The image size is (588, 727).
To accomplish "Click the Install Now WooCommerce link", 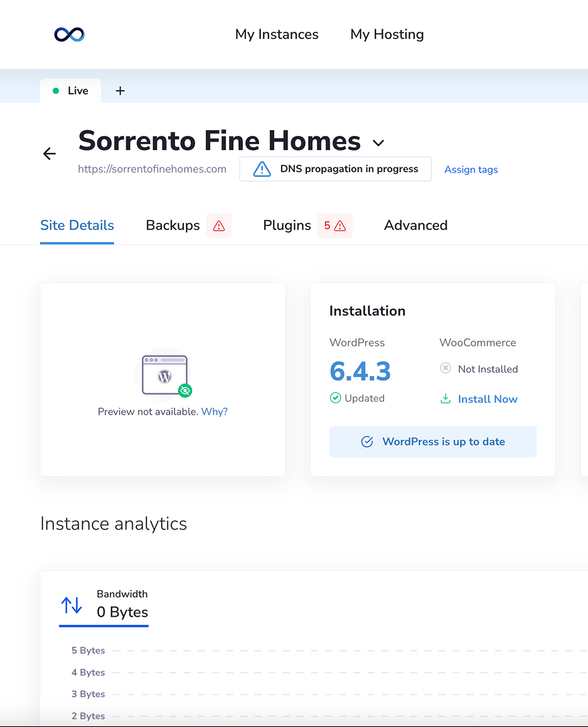I will click(x=487, y=399).
